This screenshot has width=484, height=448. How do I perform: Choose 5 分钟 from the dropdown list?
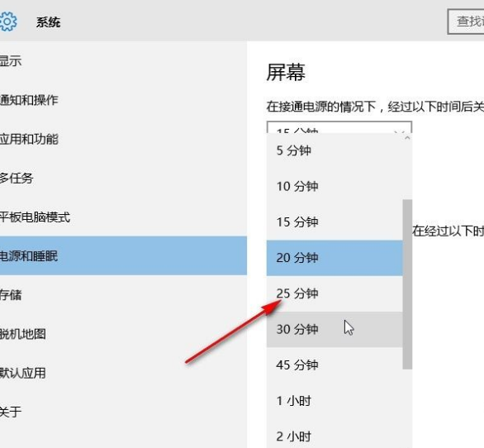coord(335,150)
